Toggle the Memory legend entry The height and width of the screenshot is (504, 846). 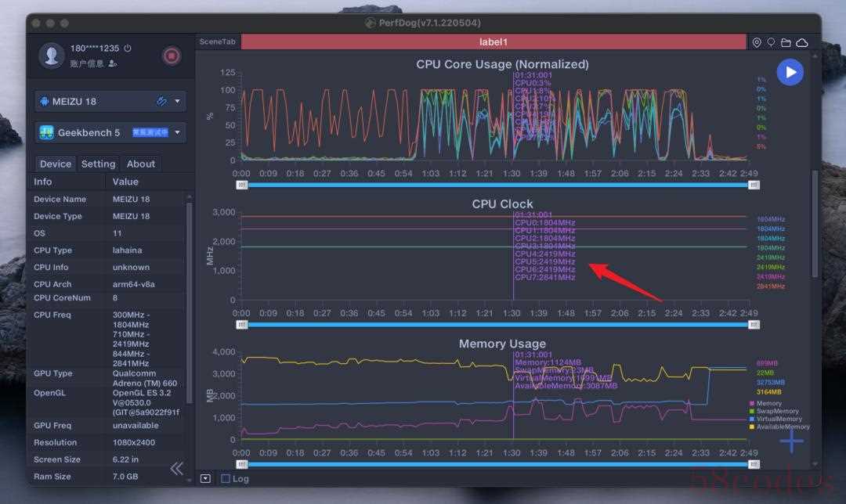click(765, 403)
